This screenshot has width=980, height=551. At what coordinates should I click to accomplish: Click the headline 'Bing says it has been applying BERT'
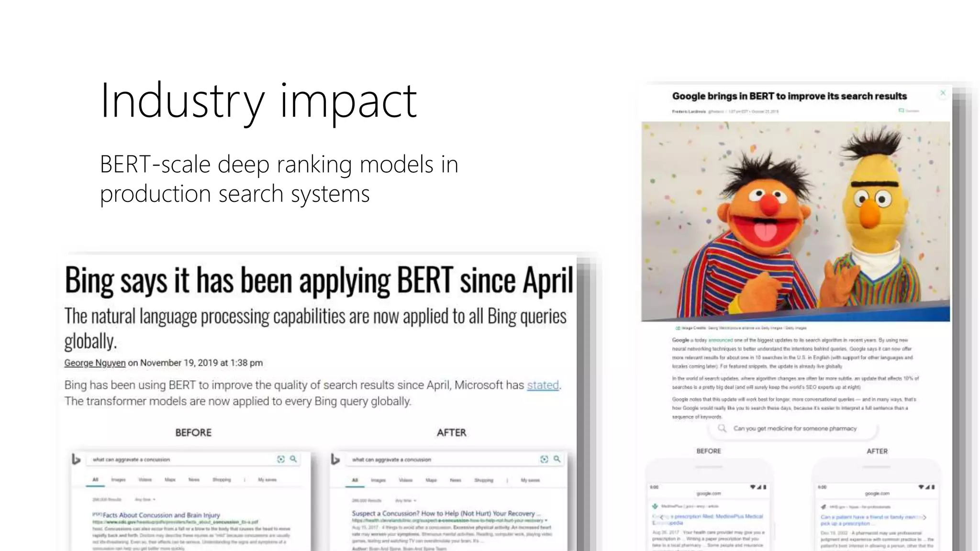pyautogui.click(x=319, y=280)
